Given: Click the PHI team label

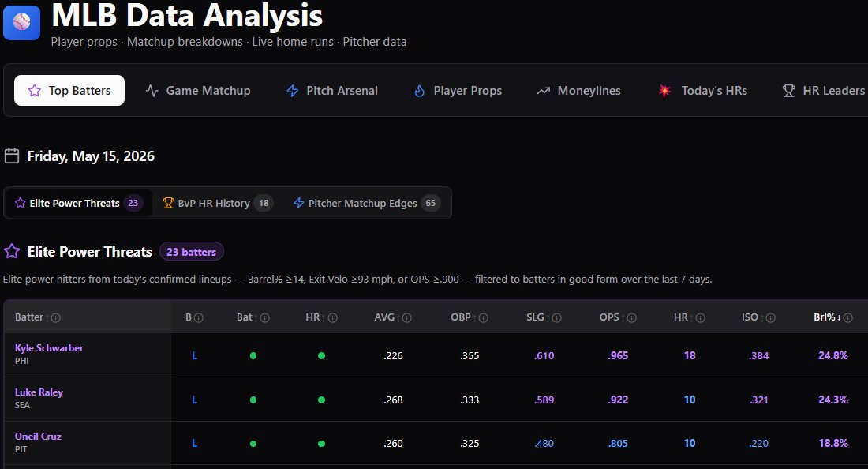Looking at the screenshot, I should [21, 361].
